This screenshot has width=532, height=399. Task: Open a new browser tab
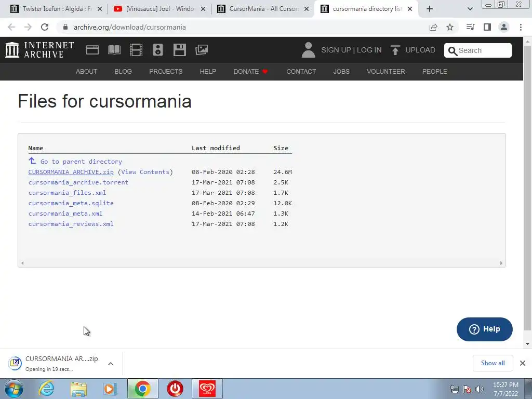click(x=430, y=9)
